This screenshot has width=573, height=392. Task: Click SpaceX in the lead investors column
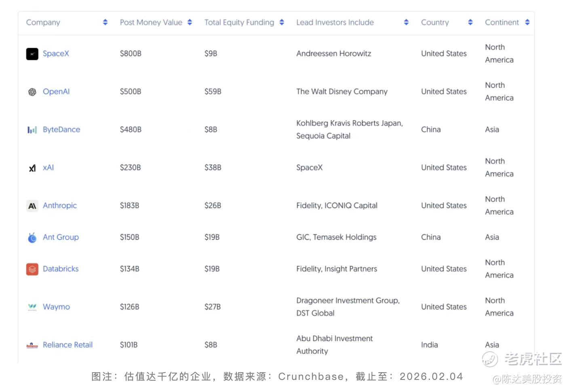tap(309, 167)
